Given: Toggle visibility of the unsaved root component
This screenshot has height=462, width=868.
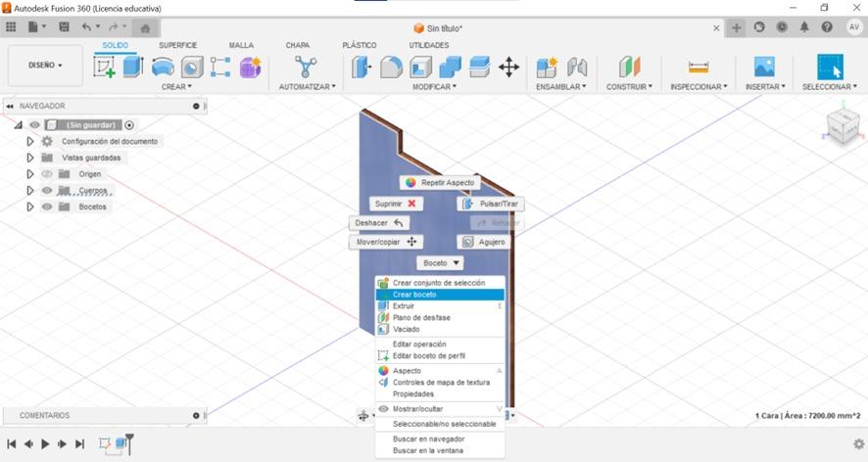Looking at the screenshot, I should coord(34,125).
